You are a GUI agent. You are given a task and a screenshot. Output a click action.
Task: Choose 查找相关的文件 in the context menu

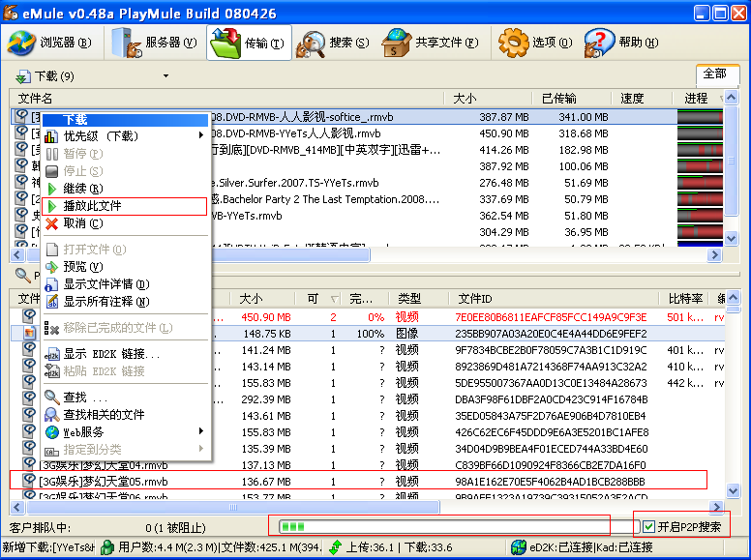click(126, 415)
